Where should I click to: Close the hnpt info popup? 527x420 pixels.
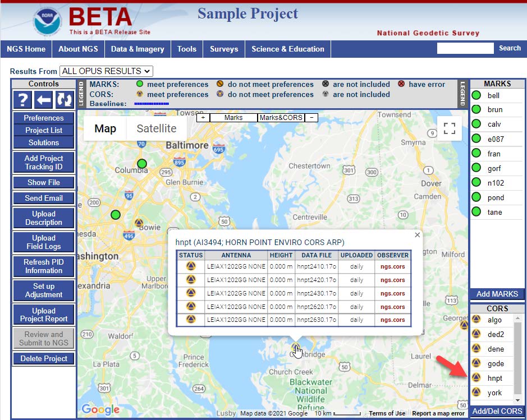click(417, 236)
